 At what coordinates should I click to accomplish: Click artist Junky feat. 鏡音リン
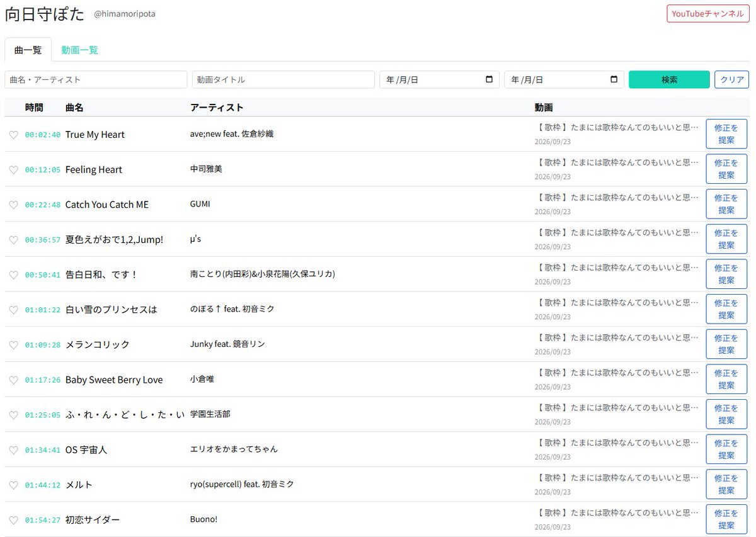coord(227,344)
